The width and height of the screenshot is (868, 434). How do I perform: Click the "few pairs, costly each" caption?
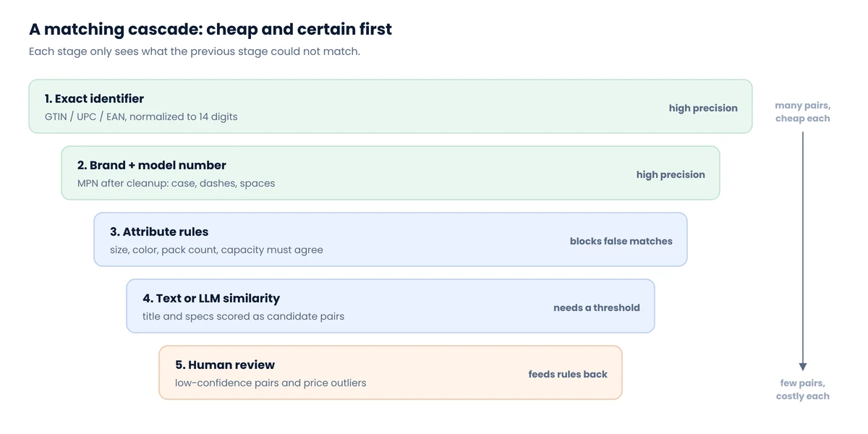pos(803,390)
